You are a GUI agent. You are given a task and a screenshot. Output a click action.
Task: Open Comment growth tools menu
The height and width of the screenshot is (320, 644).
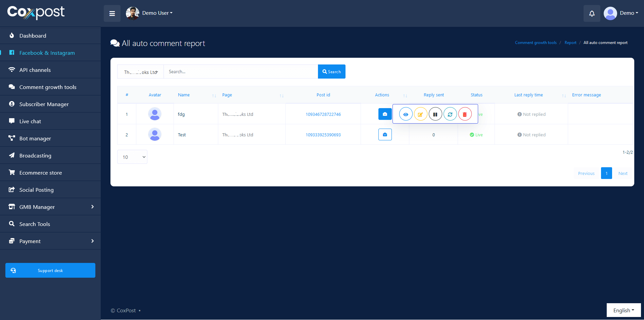point(48,87)
